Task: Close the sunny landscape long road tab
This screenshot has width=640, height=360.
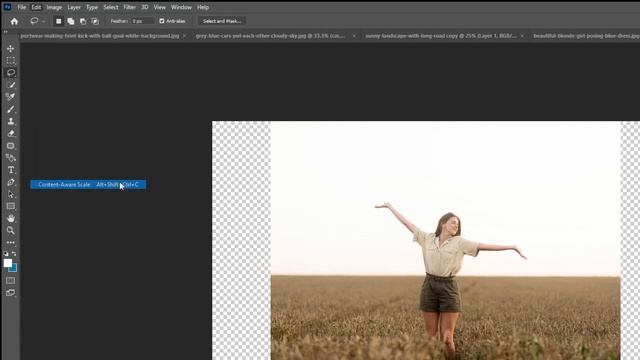Action: coord(522,36)
